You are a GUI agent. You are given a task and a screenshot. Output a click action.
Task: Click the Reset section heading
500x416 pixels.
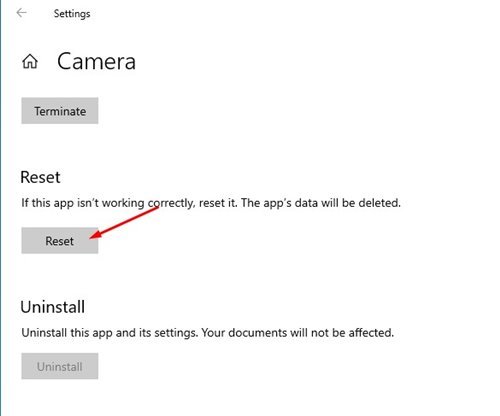40,177
